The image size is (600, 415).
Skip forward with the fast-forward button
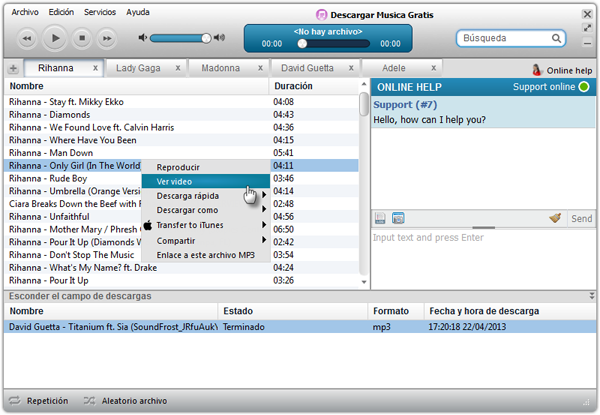107,38
